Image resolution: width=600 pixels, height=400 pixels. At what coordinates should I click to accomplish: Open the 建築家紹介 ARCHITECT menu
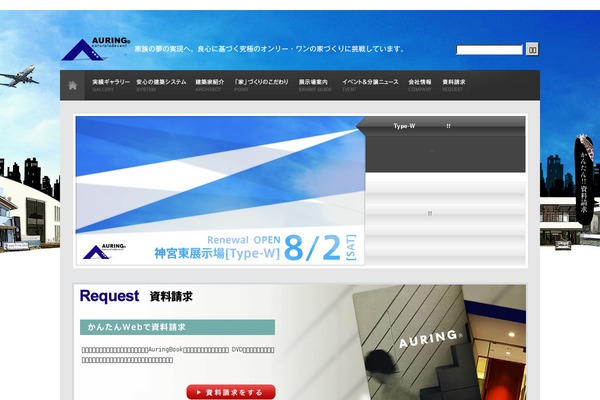[210, 85]
